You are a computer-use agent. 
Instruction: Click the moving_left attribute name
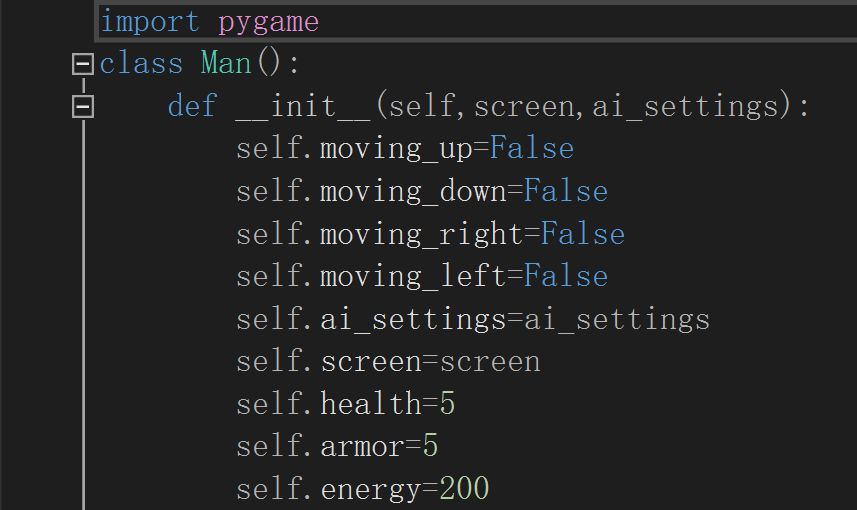click(x=413, y=276)
